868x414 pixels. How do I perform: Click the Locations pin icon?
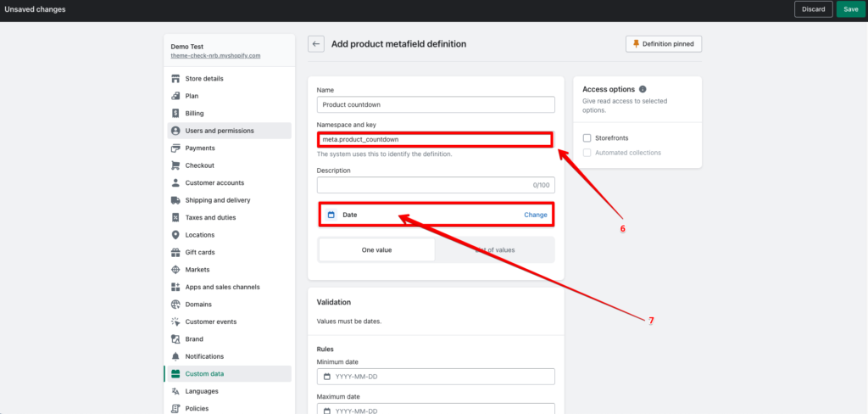click(175, 235)
